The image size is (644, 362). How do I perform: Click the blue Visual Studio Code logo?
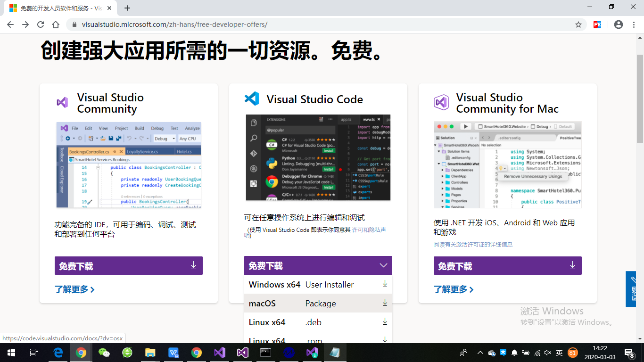click(252, 99)
